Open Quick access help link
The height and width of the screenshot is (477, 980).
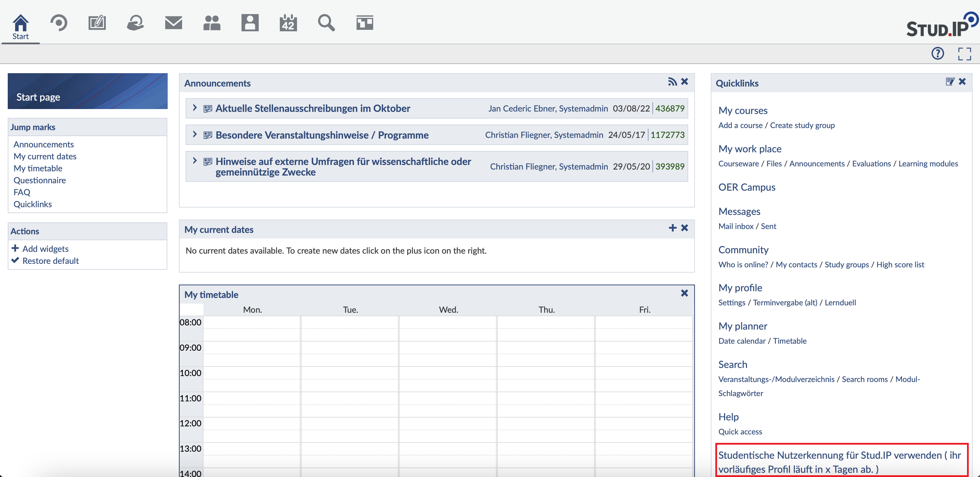(x=740, y=432)
